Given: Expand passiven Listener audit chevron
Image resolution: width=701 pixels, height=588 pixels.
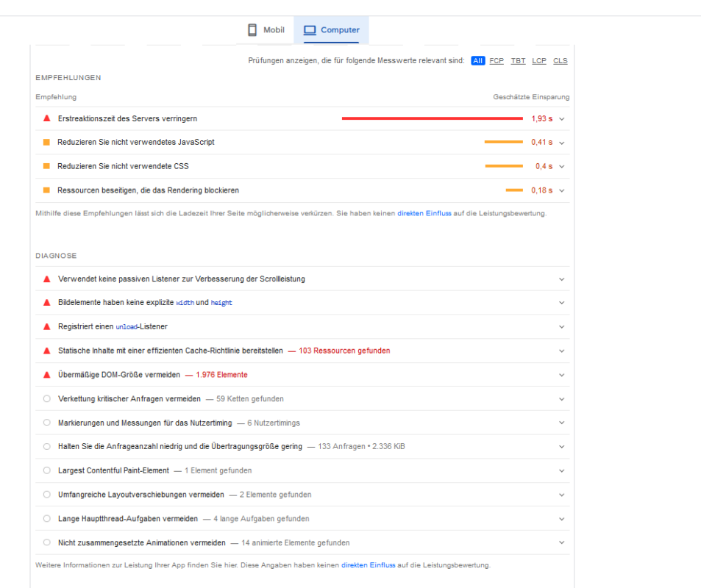Looking at the screenshot, I should (x=562, y=279).
